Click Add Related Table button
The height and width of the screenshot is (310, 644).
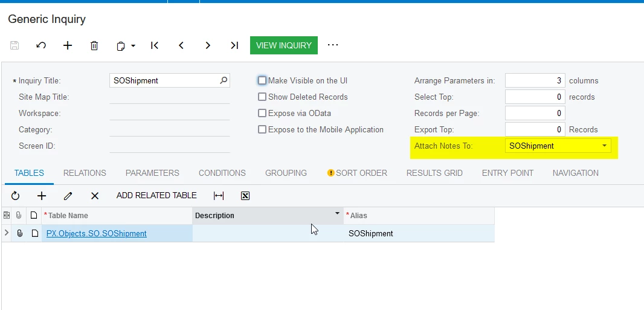pos(156,195)
